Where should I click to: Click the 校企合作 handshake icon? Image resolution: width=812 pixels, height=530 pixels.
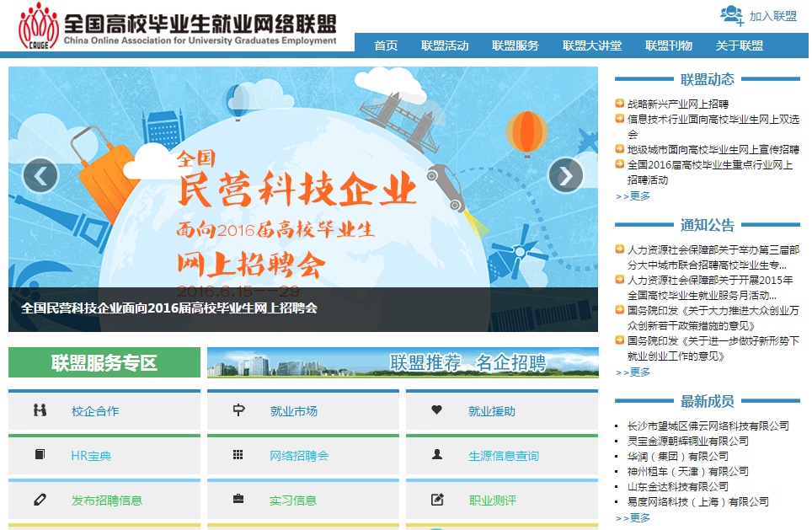point(40,410)
